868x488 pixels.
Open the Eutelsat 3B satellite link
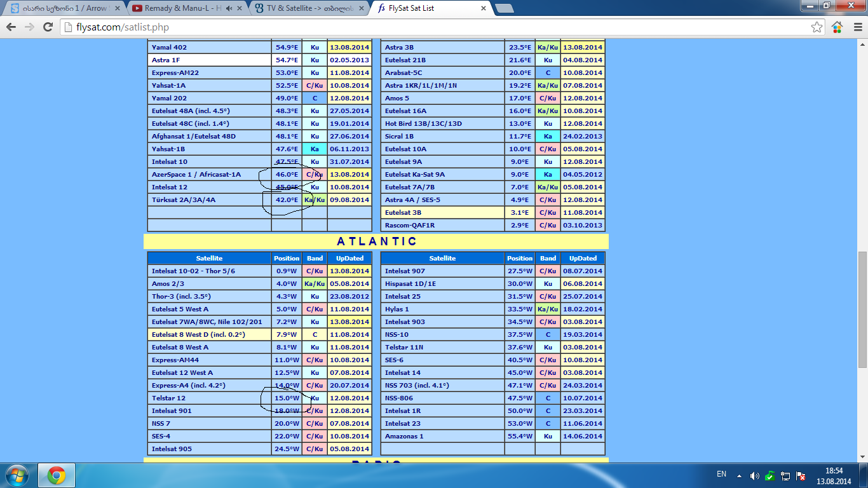(x=403, y=212)
